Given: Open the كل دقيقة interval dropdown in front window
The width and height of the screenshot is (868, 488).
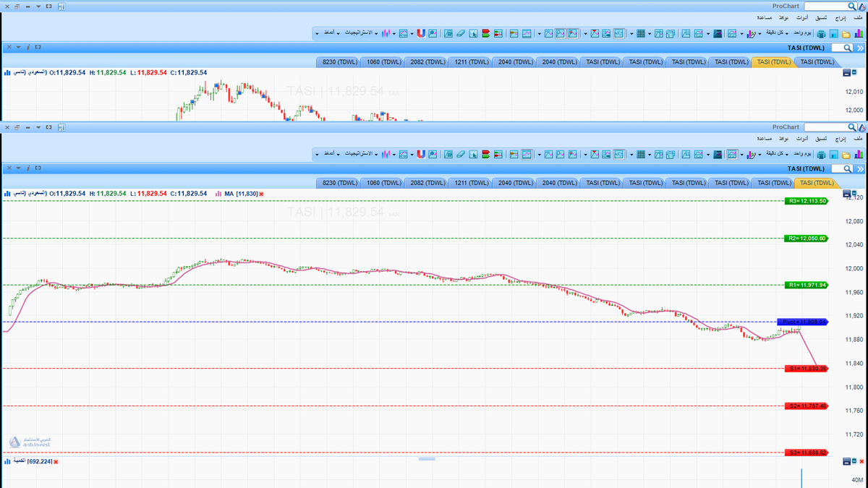Looking at the screenshot, I should 776,155.
